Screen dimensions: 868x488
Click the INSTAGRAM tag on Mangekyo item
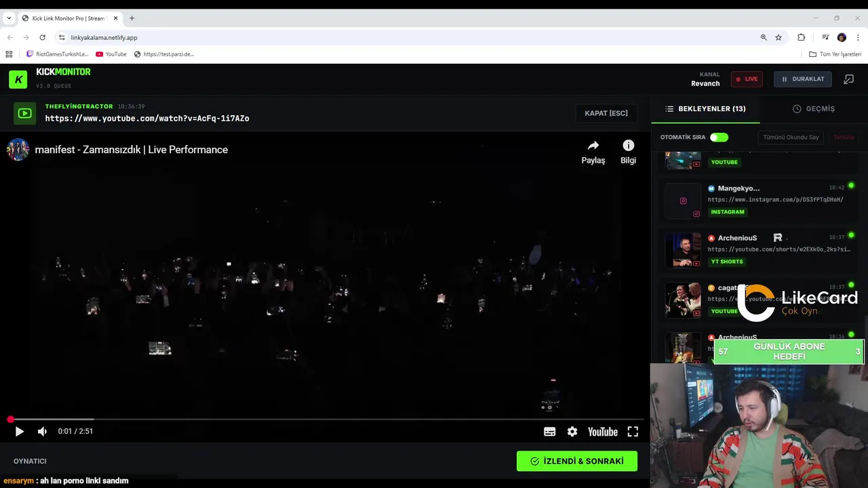[x=728, y=212]
